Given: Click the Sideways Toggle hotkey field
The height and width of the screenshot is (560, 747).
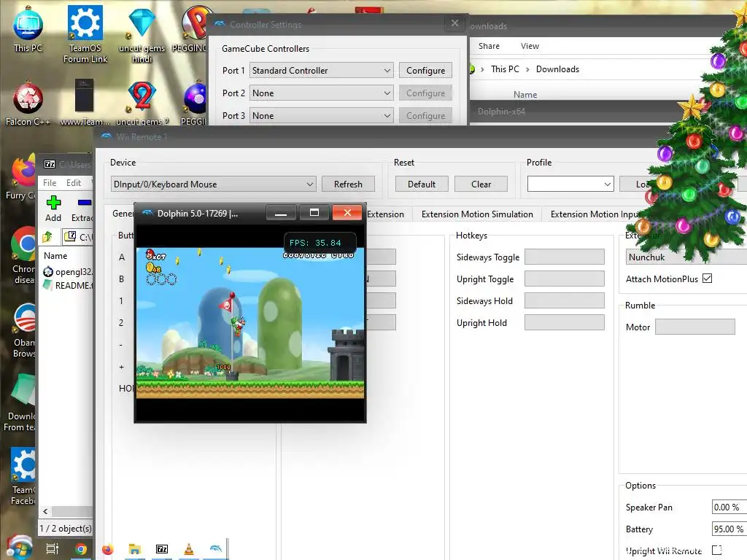Looking at the screenshot, I should coord(565,257).
